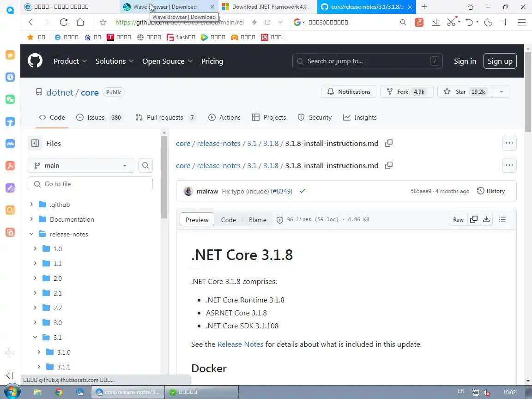Expand the Solutions menu
Image resolution: width=532 pixels, height=399 pixels.
[x=115, y=61]
